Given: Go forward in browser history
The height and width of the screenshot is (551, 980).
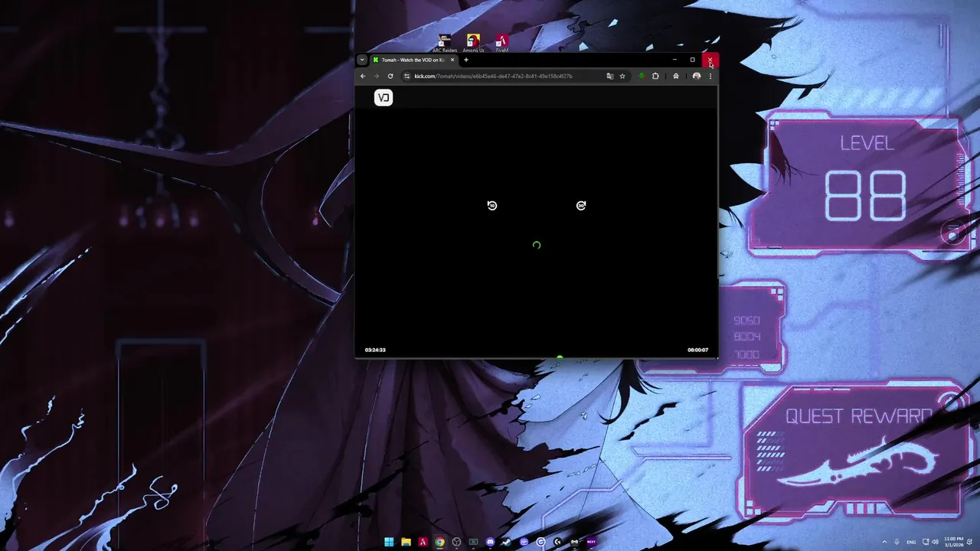Looking at the screenshot, I should click(376, 76).
